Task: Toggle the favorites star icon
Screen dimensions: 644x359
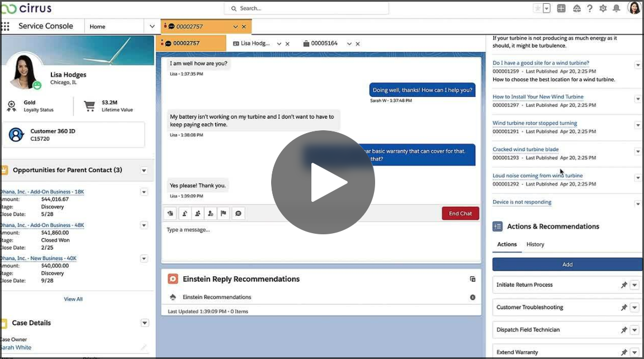Action: pos(538,8)
